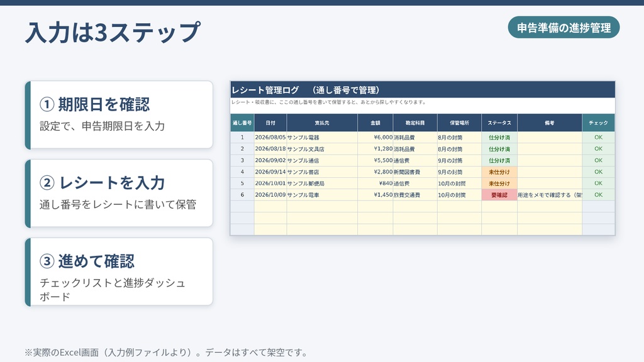
Task: Select amount cell ¥840
Action: coord(375,184)
